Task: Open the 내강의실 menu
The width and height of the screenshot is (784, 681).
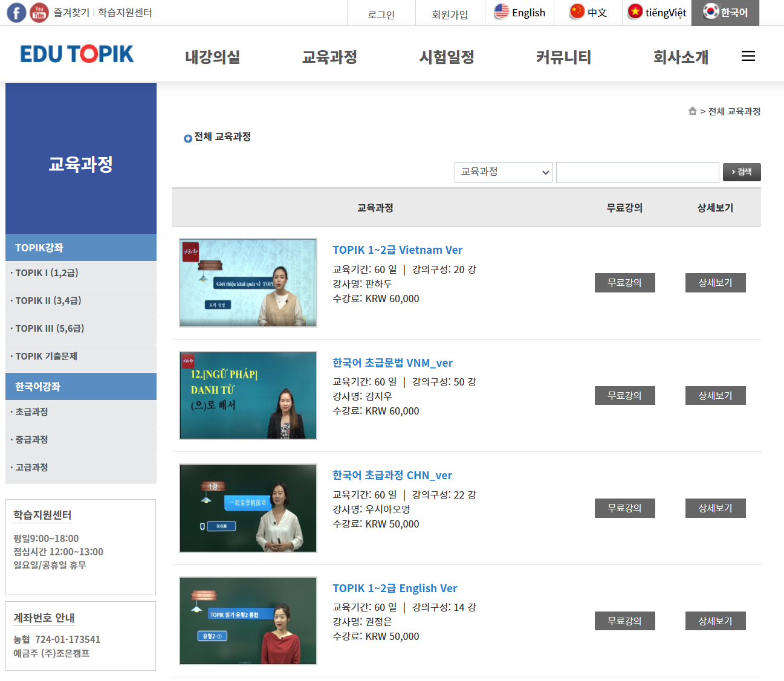Action: (212, 57)
